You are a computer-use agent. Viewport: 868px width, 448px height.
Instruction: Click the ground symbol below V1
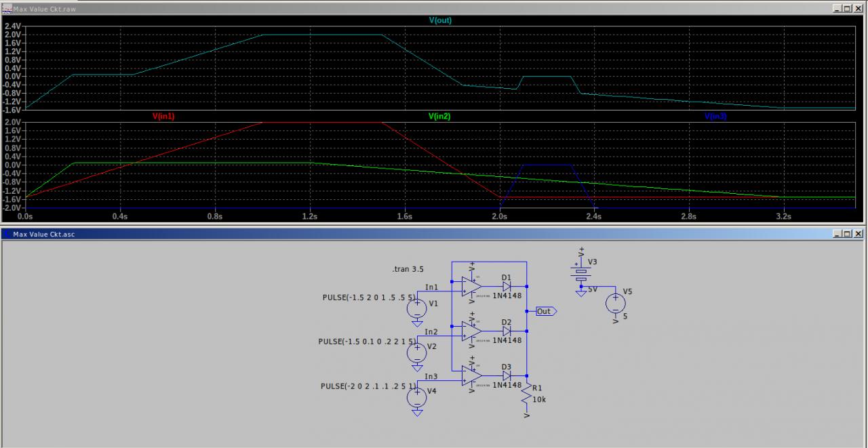pos(417,323)
